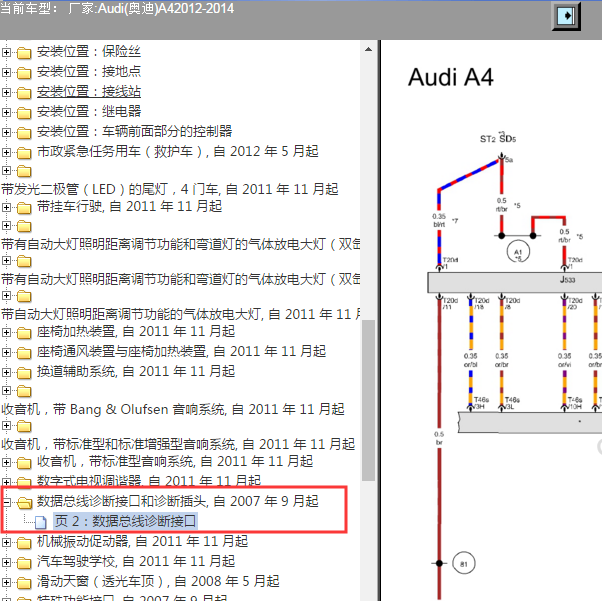Collapse the 数据总线诊断接口和诊断插头 node
602x601 pixels.
click(6, 502)
